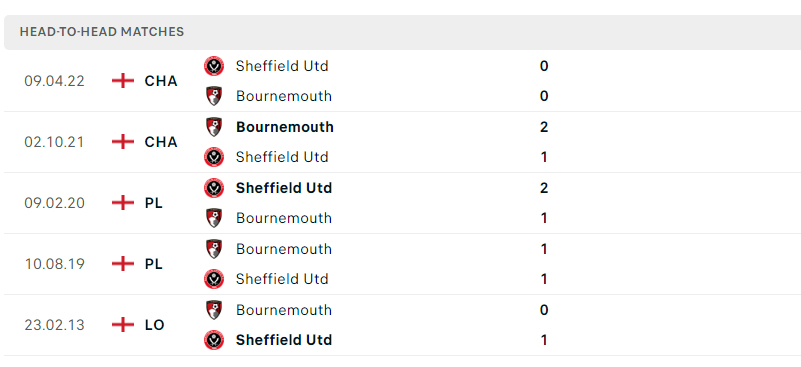Viewport: 801px width, 367px height.
Task: Click England flag beside 02.10.21 CHA
Action: [x=123, y=142]
